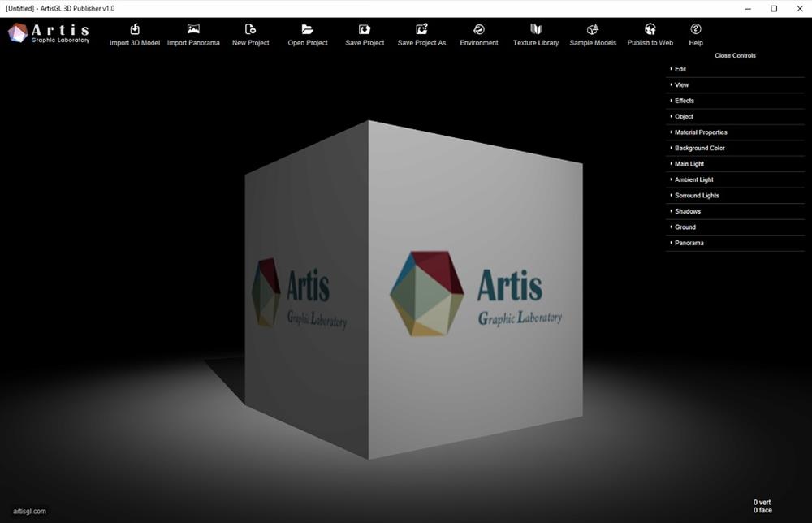
Task: Expand the Main Light section
Action: (735, 163)
